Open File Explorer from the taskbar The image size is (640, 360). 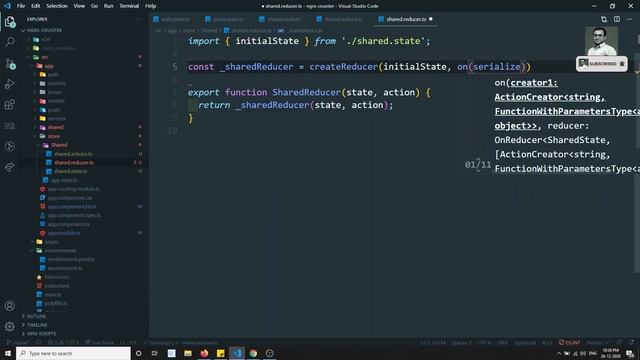pos(188,353)
